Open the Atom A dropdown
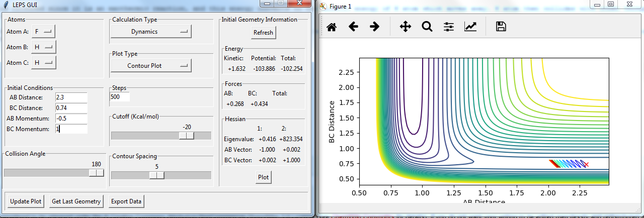The width and height of the screenshot is (644, 218). [43, 32]
